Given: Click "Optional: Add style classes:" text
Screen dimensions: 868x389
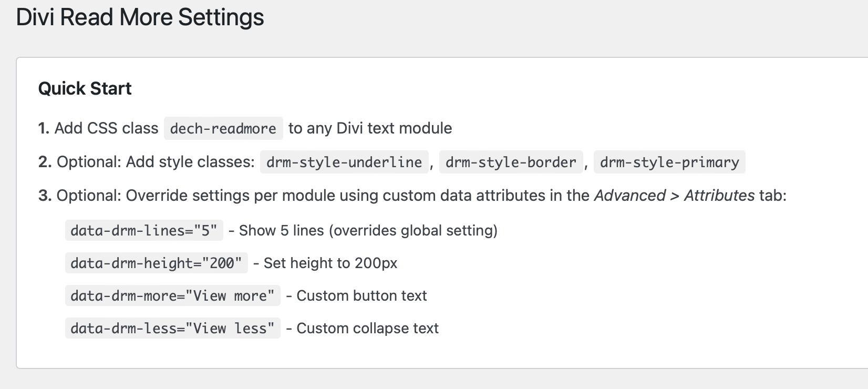Looking at the screenshot, I should coord(156,162).
